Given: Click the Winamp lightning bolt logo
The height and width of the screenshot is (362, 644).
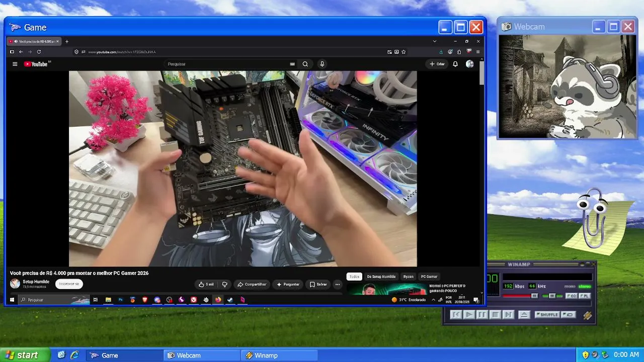Looking at the screenshot, I should pyautogui.click(x=587, y=315).
